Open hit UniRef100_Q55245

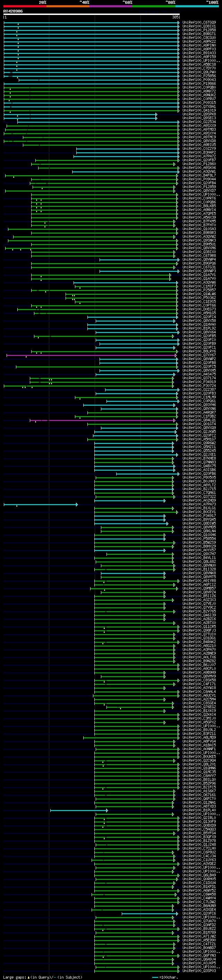click(x=199, y=451)
